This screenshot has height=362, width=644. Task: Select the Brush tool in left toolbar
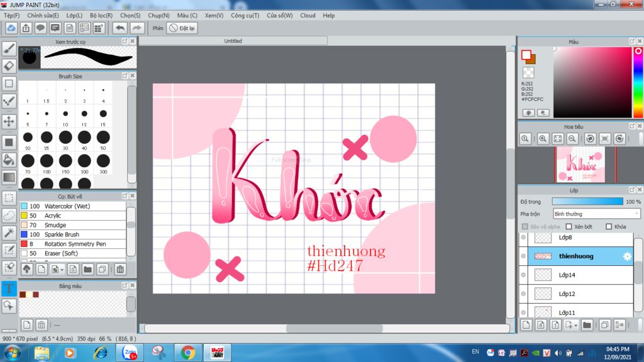(9, 48)
